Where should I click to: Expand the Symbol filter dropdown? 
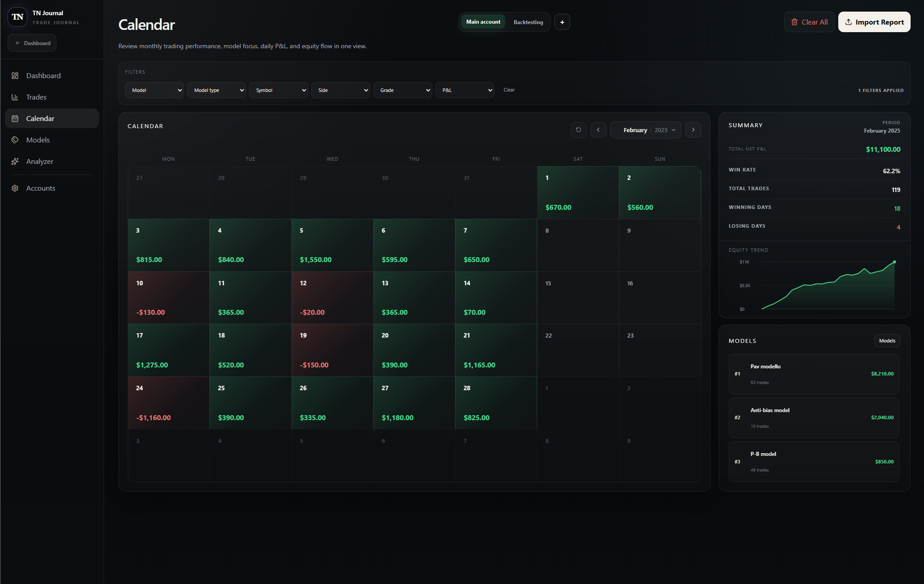click(279, 90)
